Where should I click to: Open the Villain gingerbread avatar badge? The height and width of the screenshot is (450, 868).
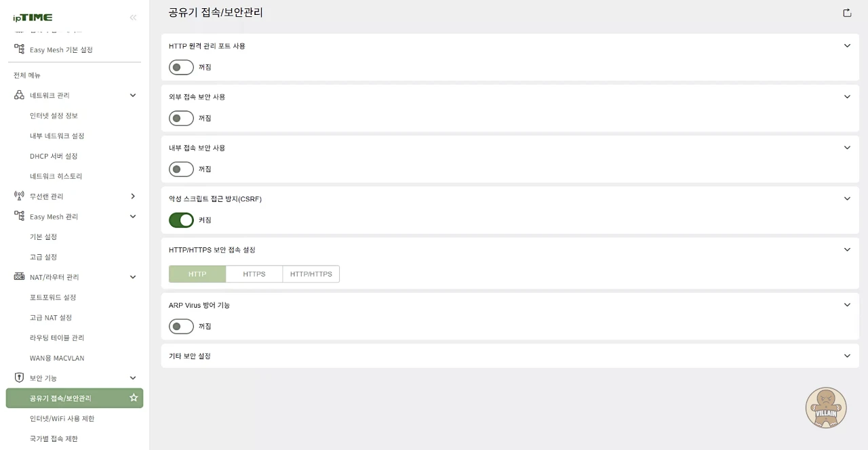[x=826, y=407]
